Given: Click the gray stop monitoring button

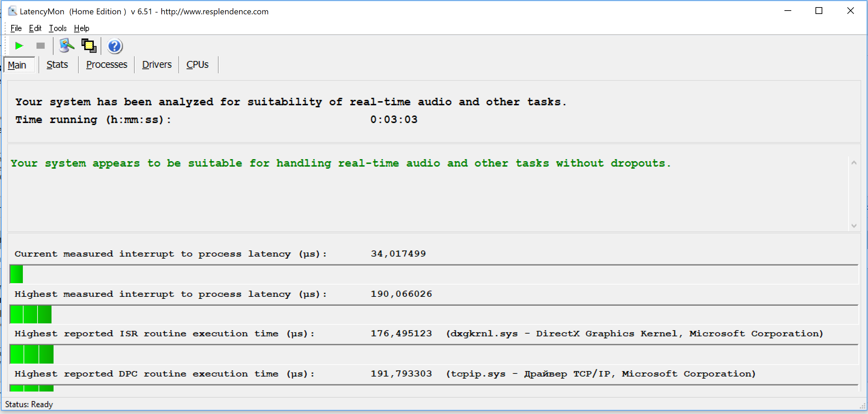Looking at the screenshot, I should point(41,46).
